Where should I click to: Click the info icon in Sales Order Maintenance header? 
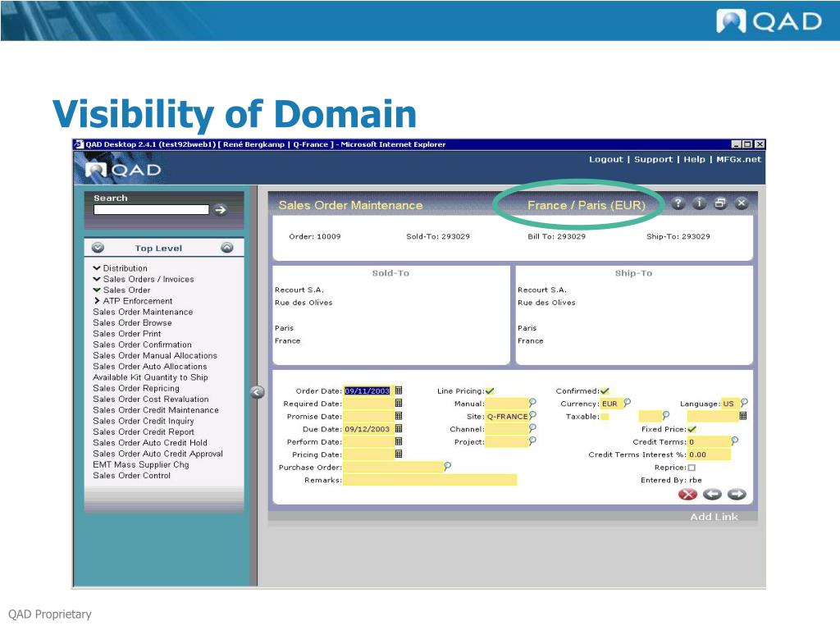(x=699, y=203)
